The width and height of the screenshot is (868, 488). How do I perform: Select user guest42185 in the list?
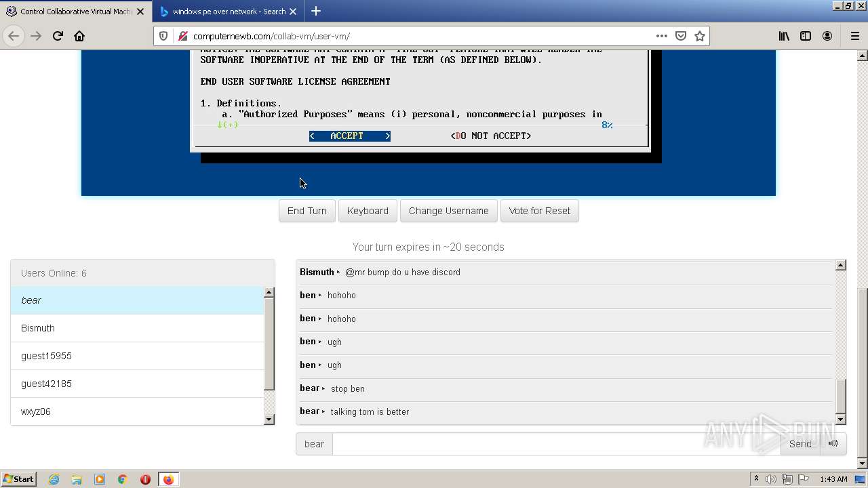click(137, 384)
